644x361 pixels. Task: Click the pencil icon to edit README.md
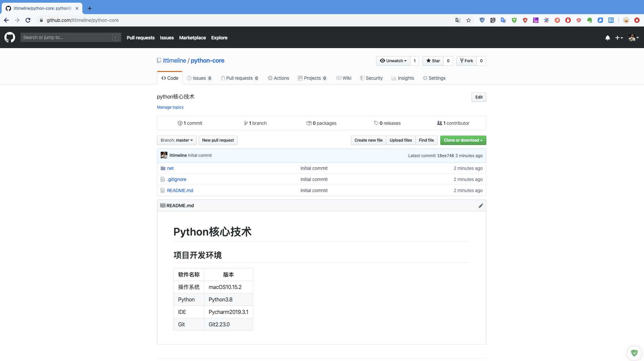(481, 206)
